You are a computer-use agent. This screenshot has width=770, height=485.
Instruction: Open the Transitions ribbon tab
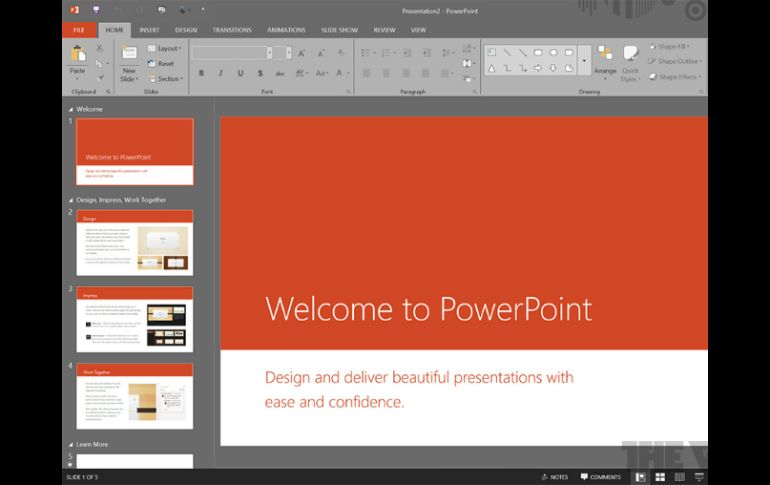[232, 30]
